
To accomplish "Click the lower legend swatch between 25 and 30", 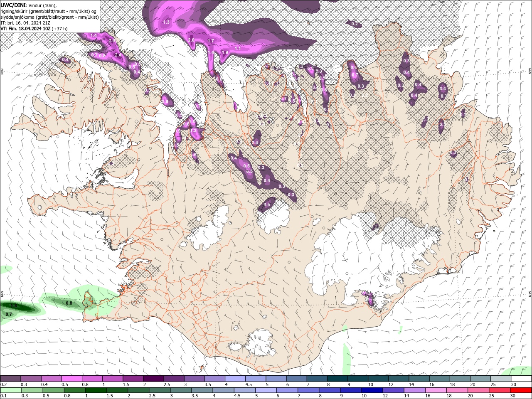I will (x=500, y=390).
